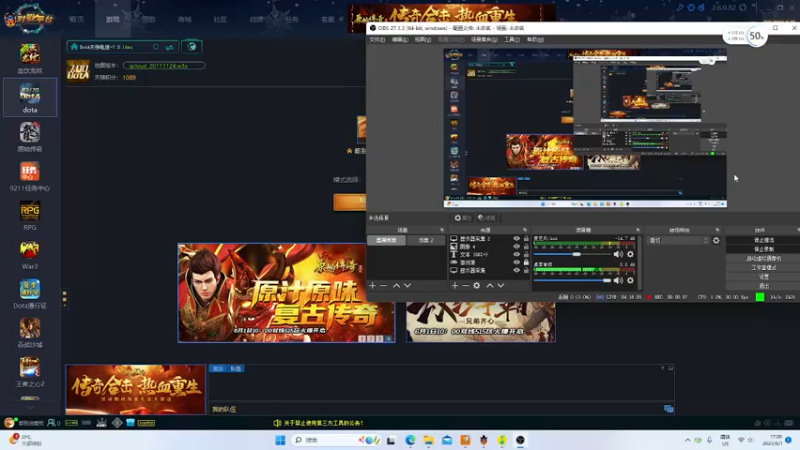Screen dimensions: 800x450
Task: Select the 队伍 chat tab
Action: point(236,368)
